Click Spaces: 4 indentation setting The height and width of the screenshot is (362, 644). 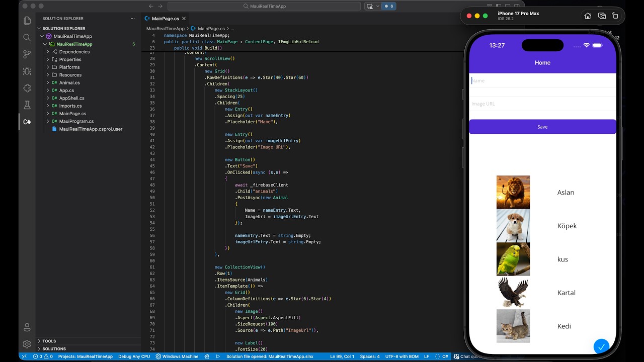point(370,356)
